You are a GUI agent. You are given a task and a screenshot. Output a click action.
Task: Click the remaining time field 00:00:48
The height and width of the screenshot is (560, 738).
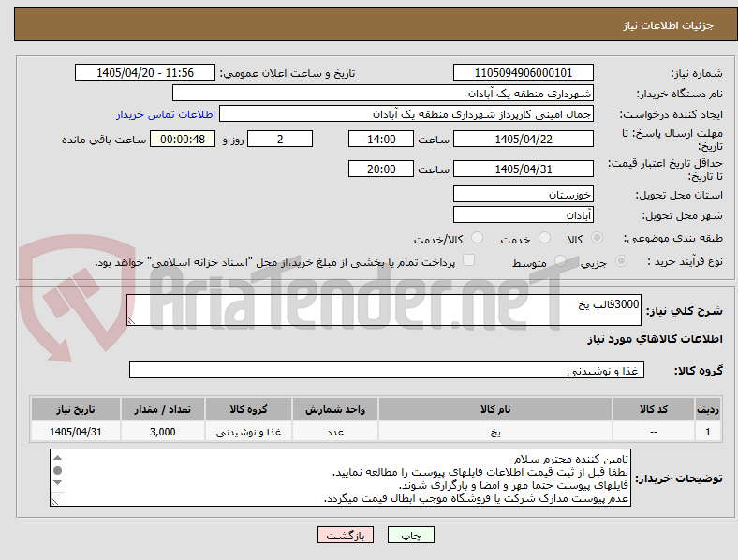(x=183, y=139)
